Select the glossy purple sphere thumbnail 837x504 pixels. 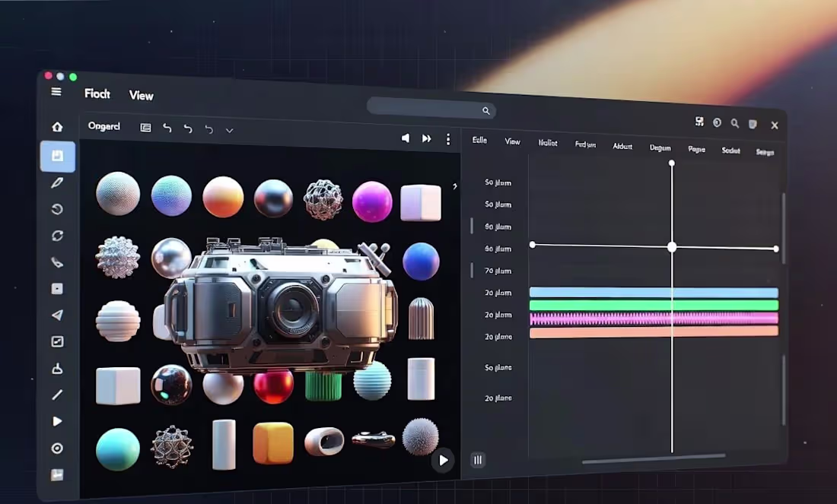pos(372,201)
